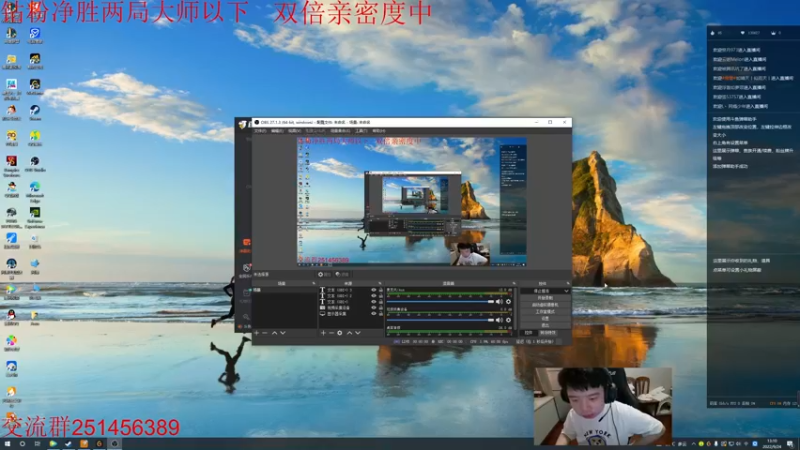Open the QQ penguin desktop shortcut
The height and width of the screenshot is (450, 800).
coord(11,317)
